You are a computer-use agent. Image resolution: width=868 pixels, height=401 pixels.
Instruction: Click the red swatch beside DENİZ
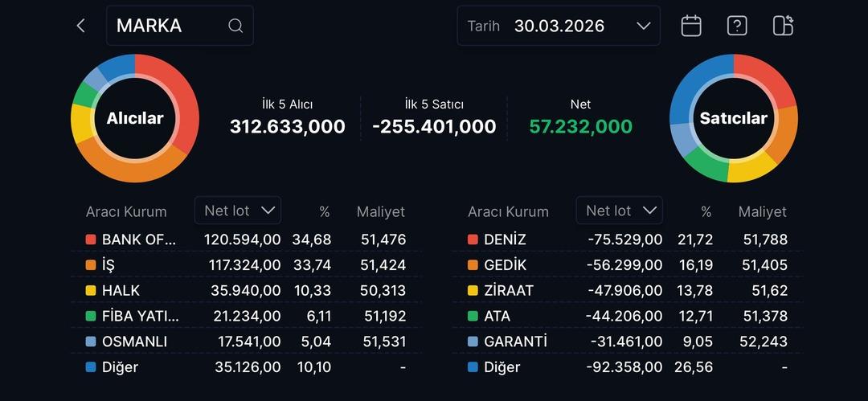coord(473,239)
